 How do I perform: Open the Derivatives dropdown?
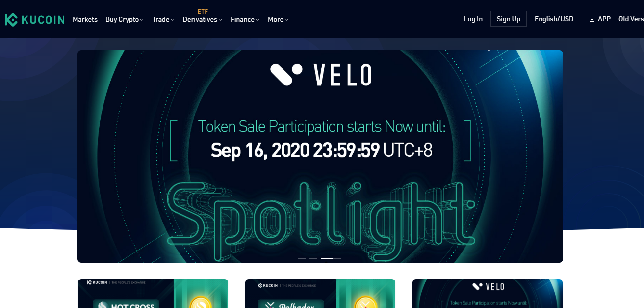(x=202, y=19)
